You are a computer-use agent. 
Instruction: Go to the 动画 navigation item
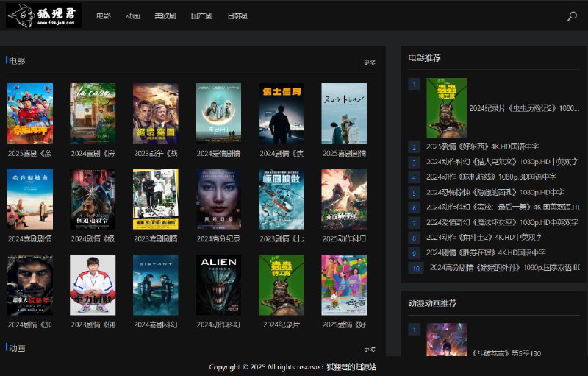[132, 16]
